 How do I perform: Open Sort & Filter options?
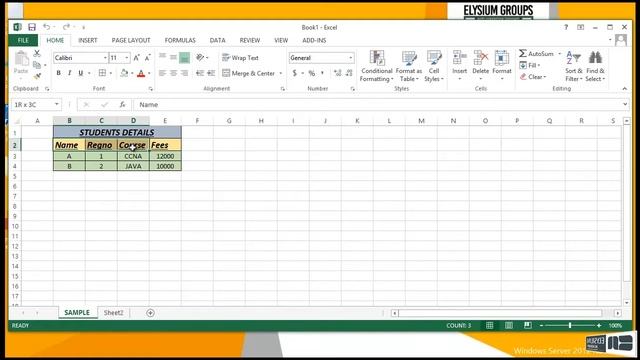[573, 66]
